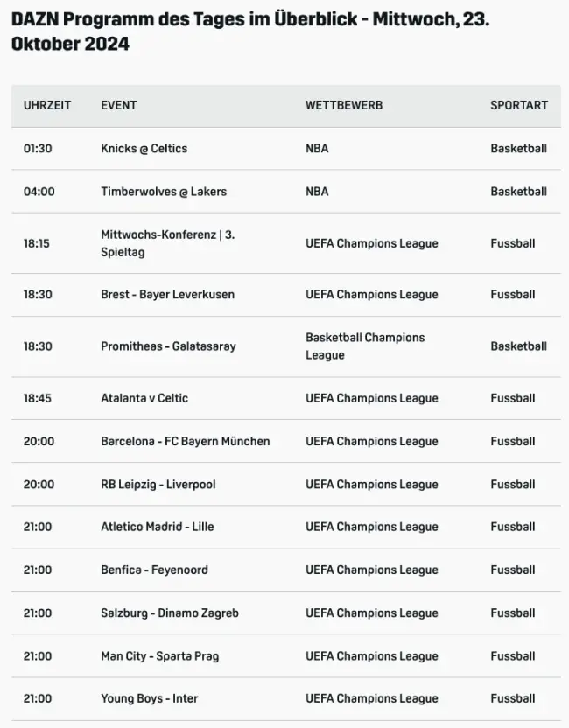Open Barcelona - FC Bayern München match
The height and width of the screenshot is (728, 569).
185,442
